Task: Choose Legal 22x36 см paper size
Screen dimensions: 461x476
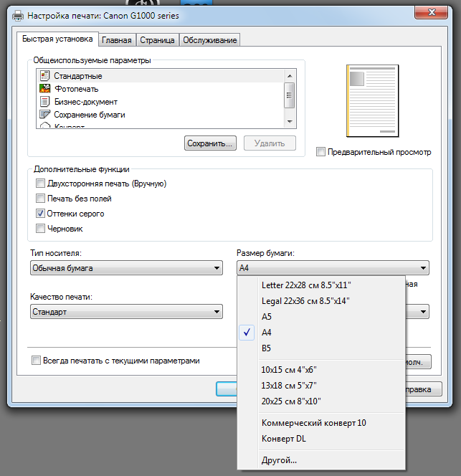Action: 321,301
